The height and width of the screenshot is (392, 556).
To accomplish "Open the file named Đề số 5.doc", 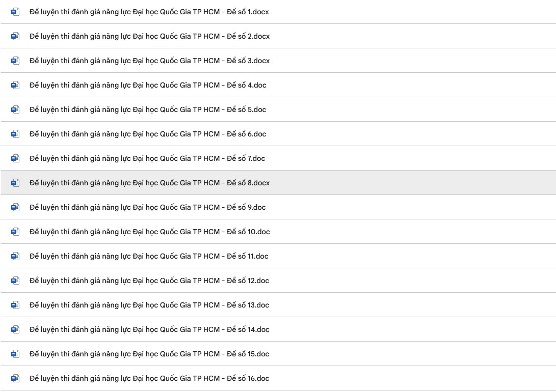I will [278, 109].
